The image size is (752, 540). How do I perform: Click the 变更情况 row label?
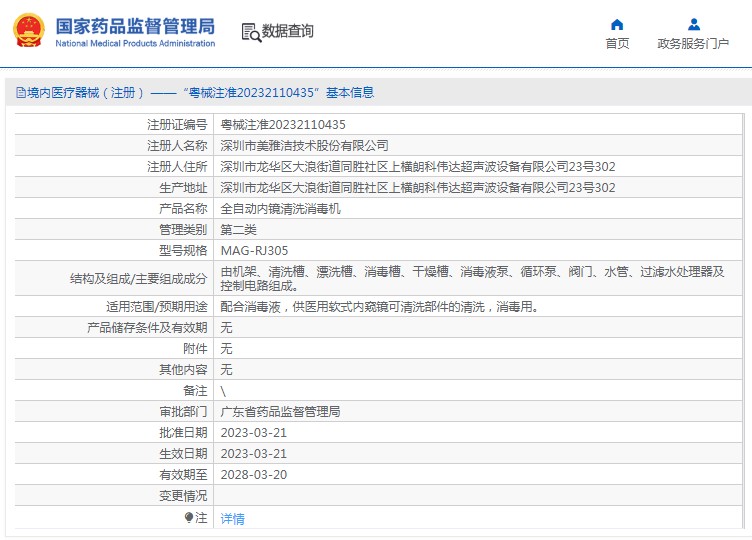(183, 496)
